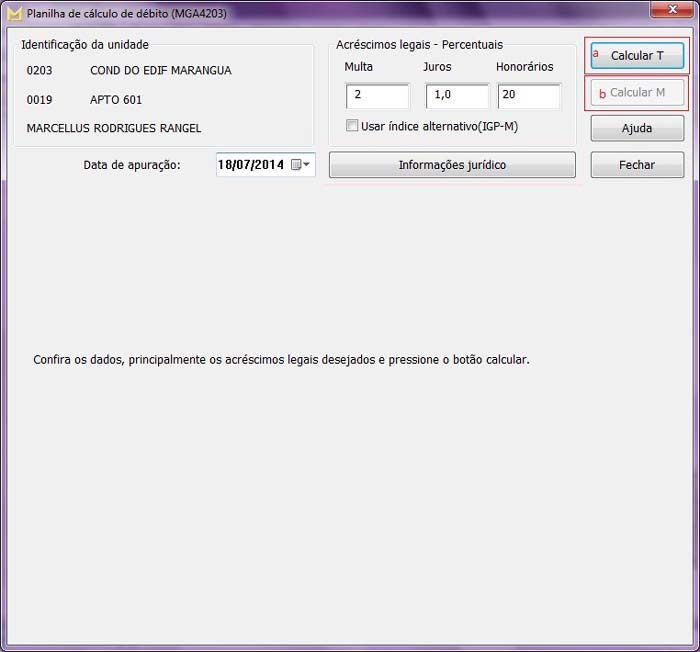Viewport: 700px width, 652px height.
Task: Click the COND DO EDIF MARANGUA text
Action: pyautogui.click(x=160, y=71)
